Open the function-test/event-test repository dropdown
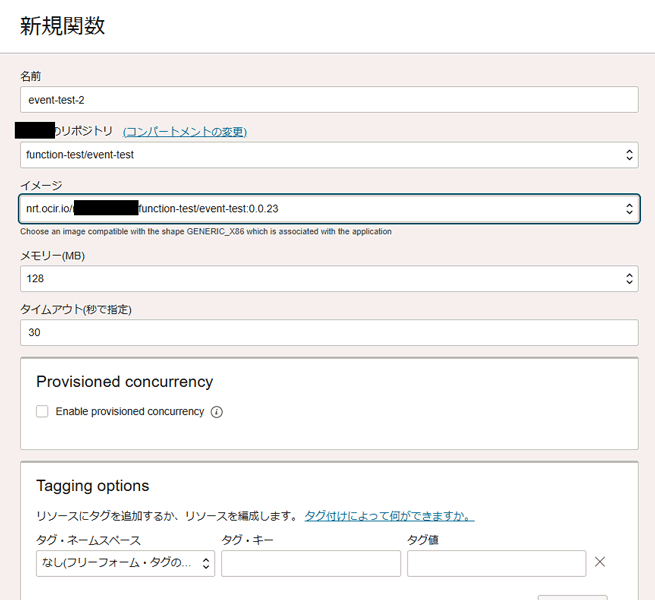 tap(329, 155)
